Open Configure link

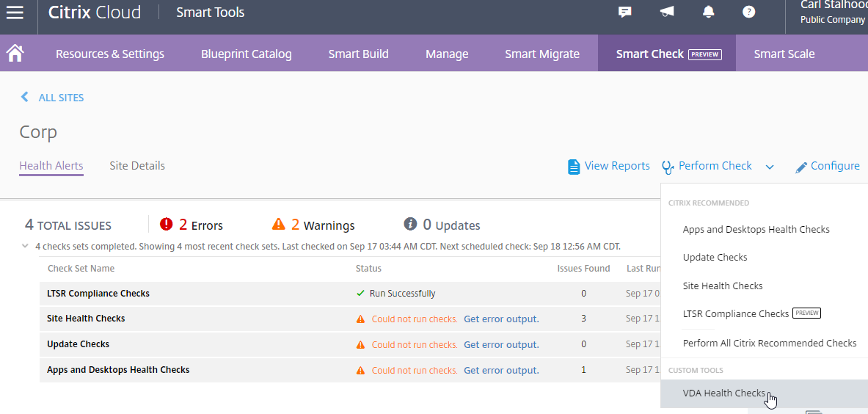click(835, 166)
